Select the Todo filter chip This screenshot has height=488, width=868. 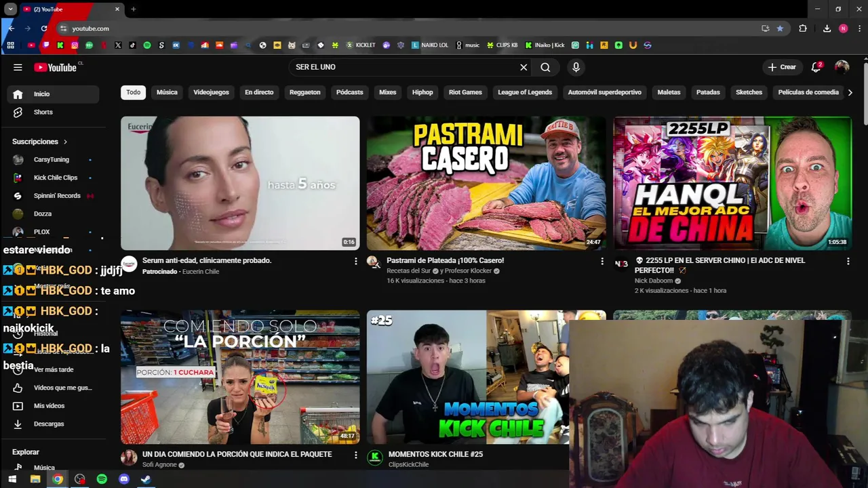coord(134,92)
